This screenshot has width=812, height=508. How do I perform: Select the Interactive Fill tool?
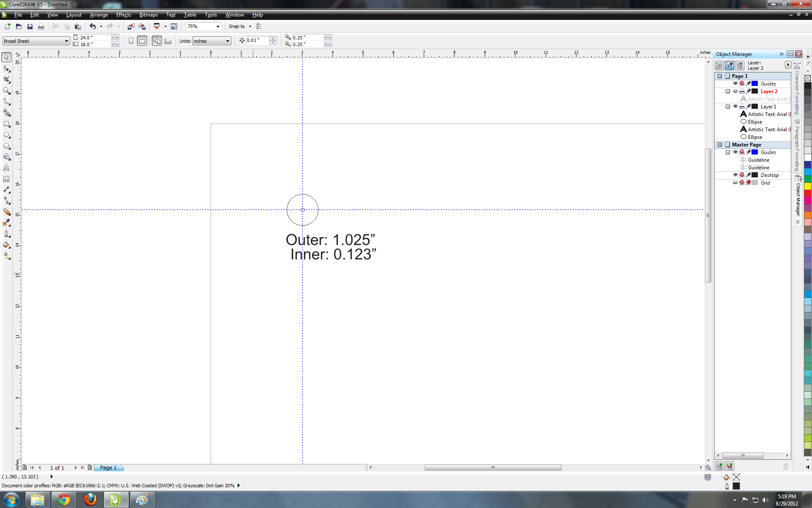point(6,256)
